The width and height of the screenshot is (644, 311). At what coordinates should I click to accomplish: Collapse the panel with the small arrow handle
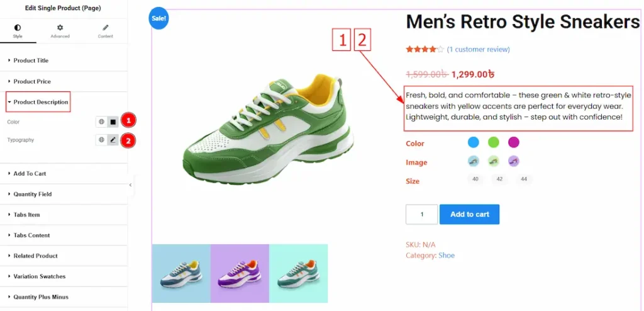point(130,185)
